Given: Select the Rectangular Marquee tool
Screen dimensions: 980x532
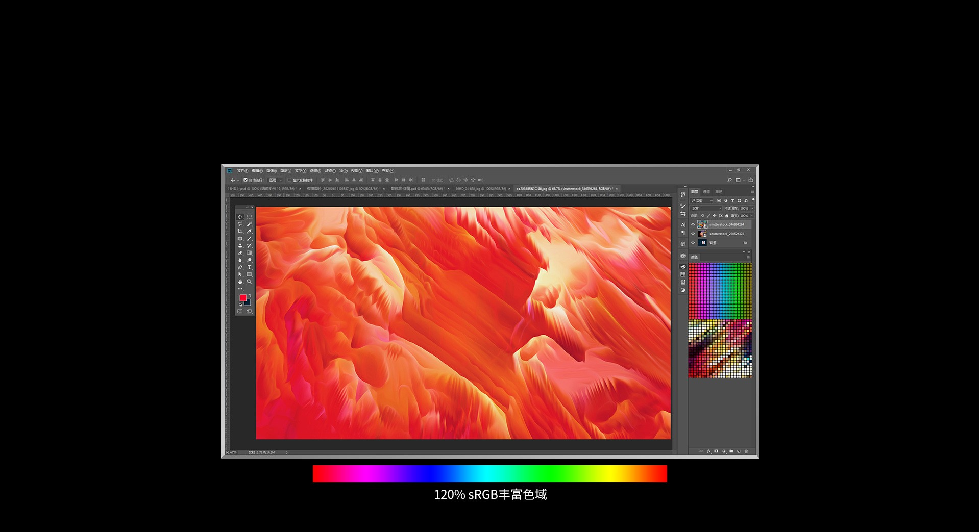Looking at the screenshot, I should [249, 217].
